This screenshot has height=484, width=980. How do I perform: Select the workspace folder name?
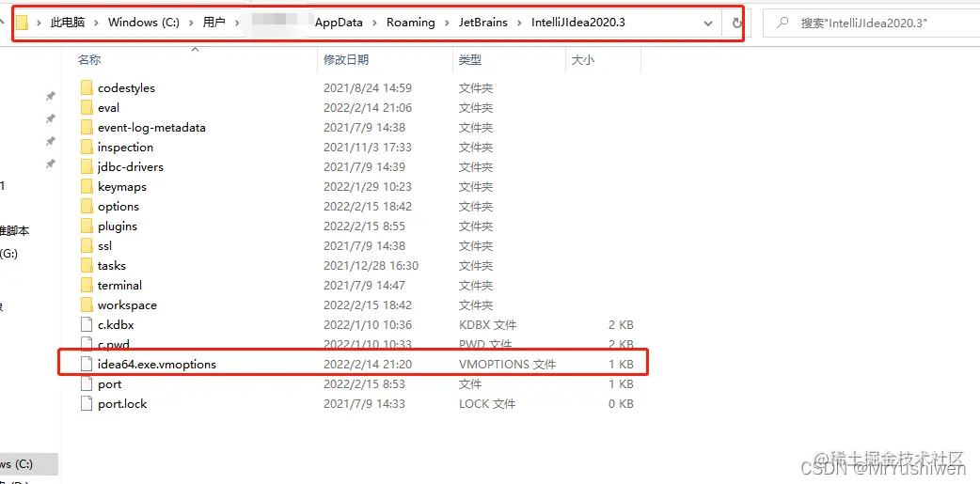click(127, 305)
